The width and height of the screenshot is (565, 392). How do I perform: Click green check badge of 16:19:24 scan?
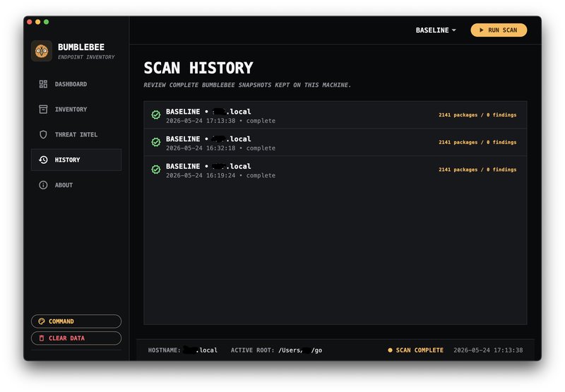tap(155, 170)
